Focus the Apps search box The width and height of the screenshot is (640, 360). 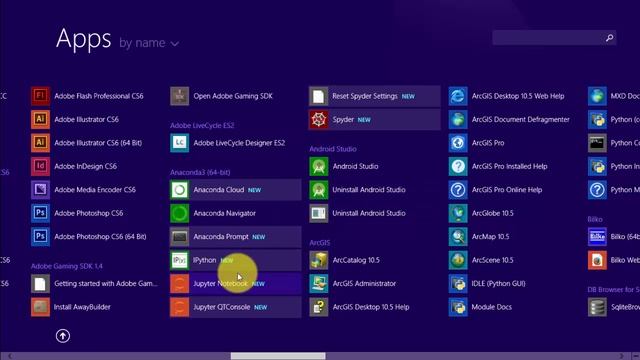pos(554,38)
